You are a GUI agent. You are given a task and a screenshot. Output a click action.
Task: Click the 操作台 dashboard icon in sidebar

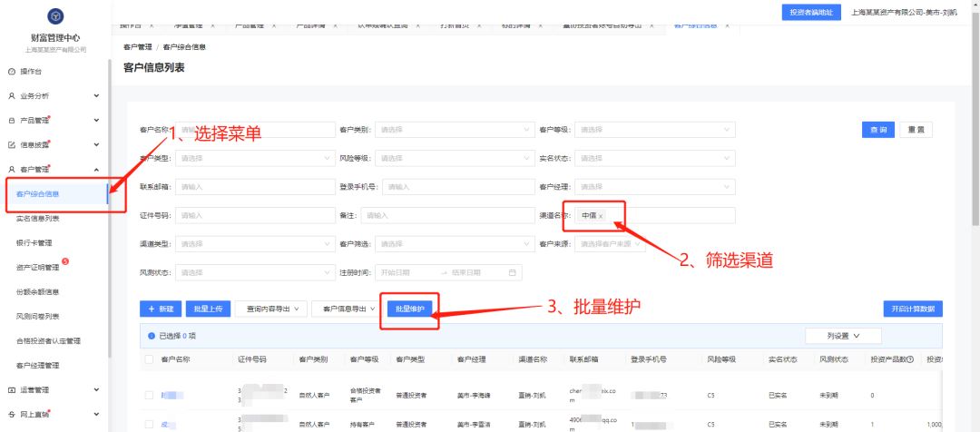[x=11, y=71]
